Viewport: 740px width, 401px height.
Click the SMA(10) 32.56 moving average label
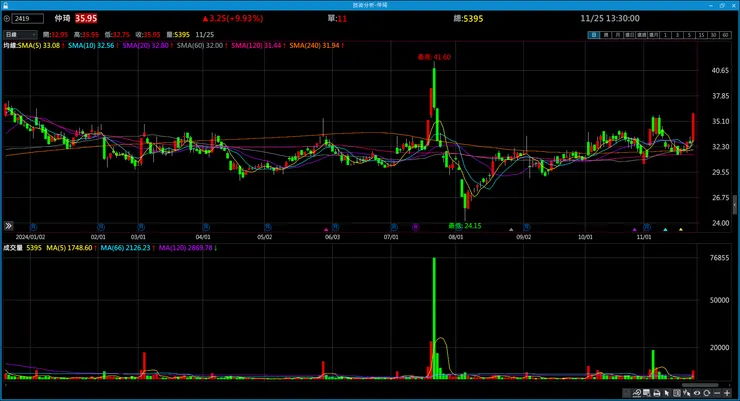pos(93,45)
